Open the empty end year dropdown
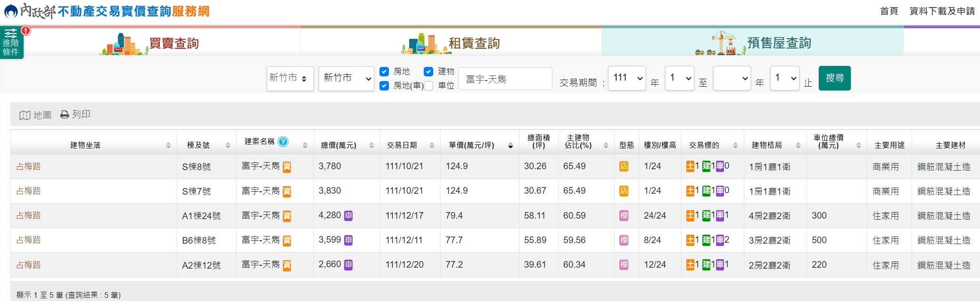 tap(732, 78)
